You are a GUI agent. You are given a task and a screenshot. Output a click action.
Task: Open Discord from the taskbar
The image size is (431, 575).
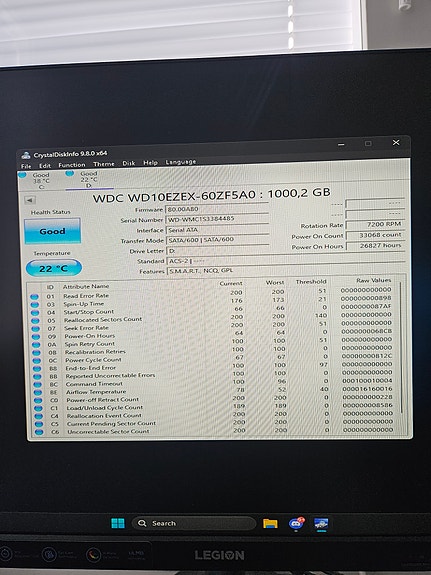point(296,523)
